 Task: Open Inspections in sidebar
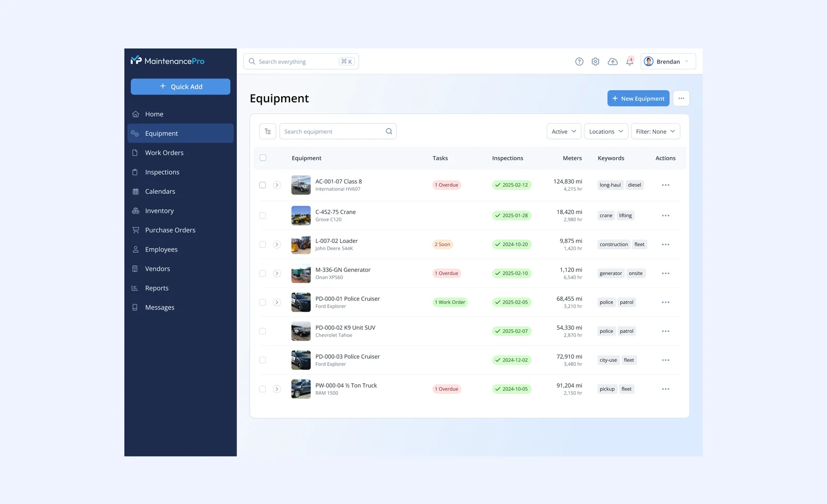coord(180,172)
